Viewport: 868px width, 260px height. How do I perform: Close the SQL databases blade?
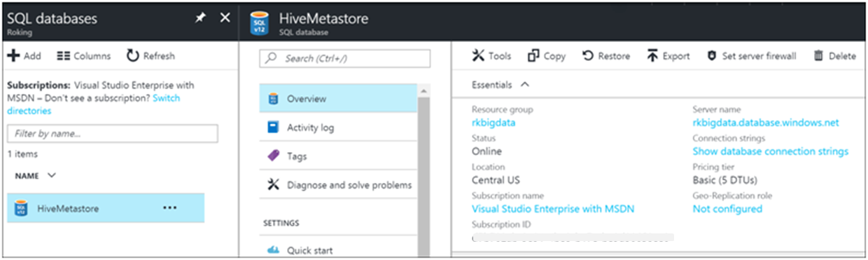pos(225,18)
